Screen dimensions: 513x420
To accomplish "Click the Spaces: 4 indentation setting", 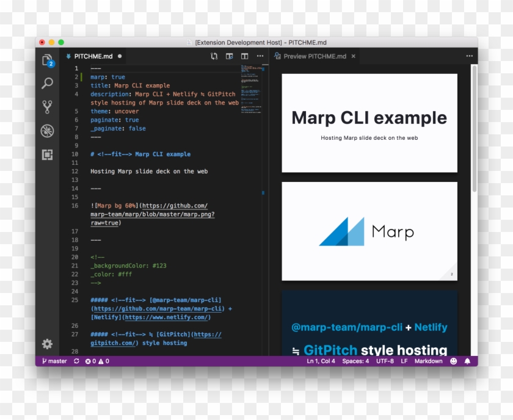I will tap(355, 361).
